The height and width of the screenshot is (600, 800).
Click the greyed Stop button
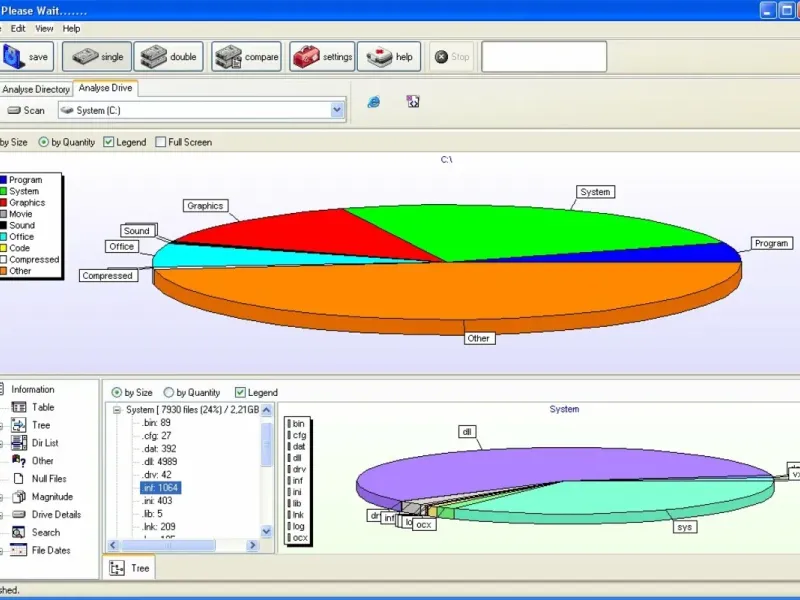[452, 57]
